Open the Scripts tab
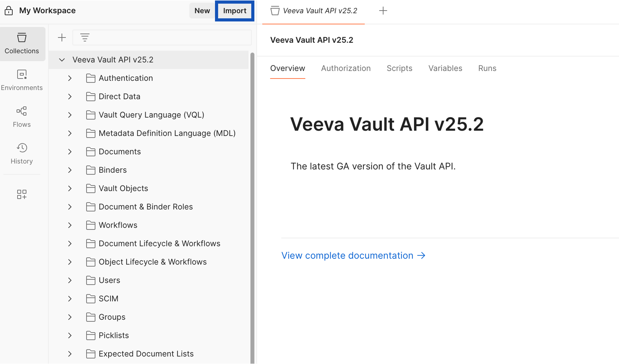 (399, 68)
